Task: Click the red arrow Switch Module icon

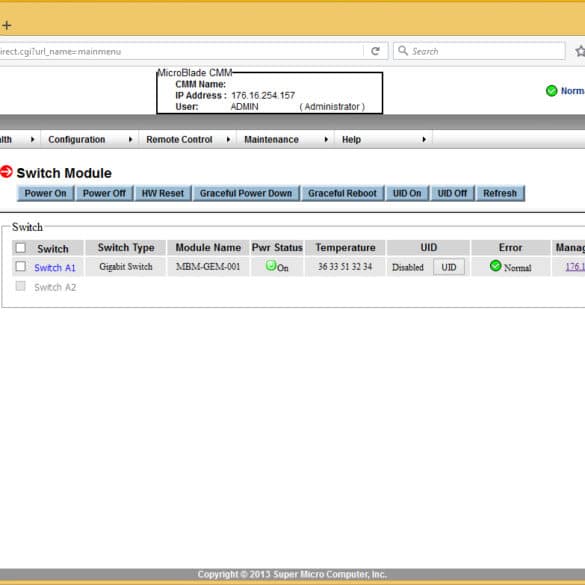Action: (6, 172)
